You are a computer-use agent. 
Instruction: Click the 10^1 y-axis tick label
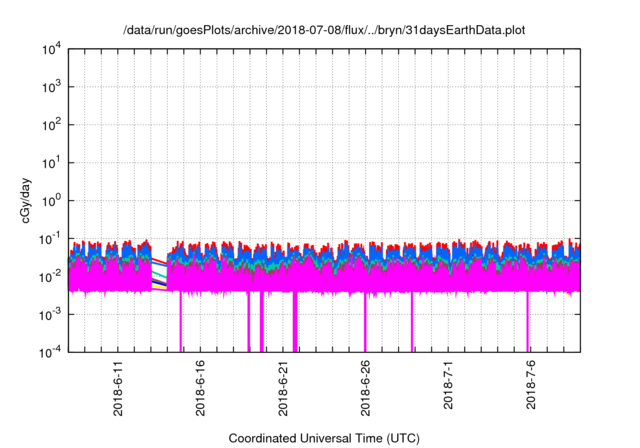[x=51, y=162]
